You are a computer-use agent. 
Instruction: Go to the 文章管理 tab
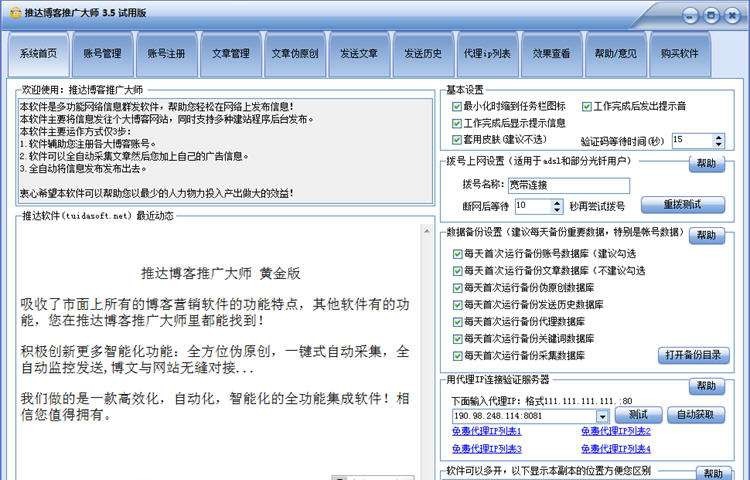(231, 54)
